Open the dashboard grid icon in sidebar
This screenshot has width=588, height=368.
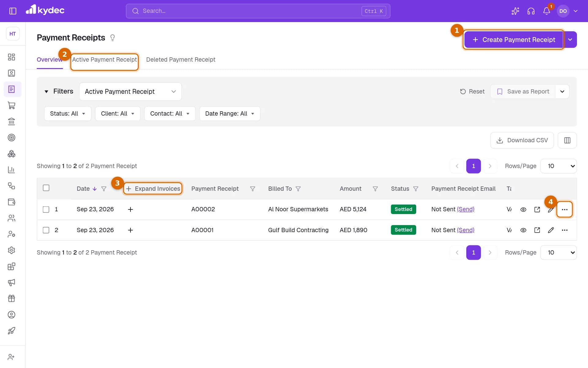click(x=11, y=57)
